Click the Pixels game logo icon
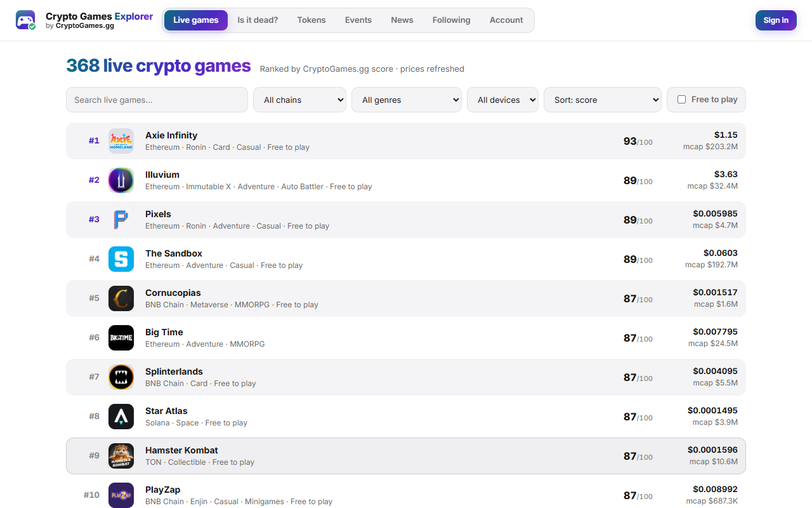This screenshot has width=812, height=508. [x=121, y=220]
